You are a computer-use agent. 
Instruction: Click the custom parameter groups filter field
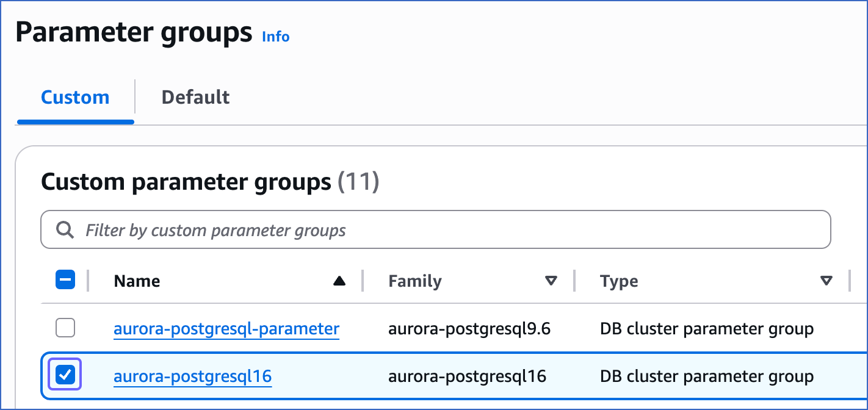(427, 229)
